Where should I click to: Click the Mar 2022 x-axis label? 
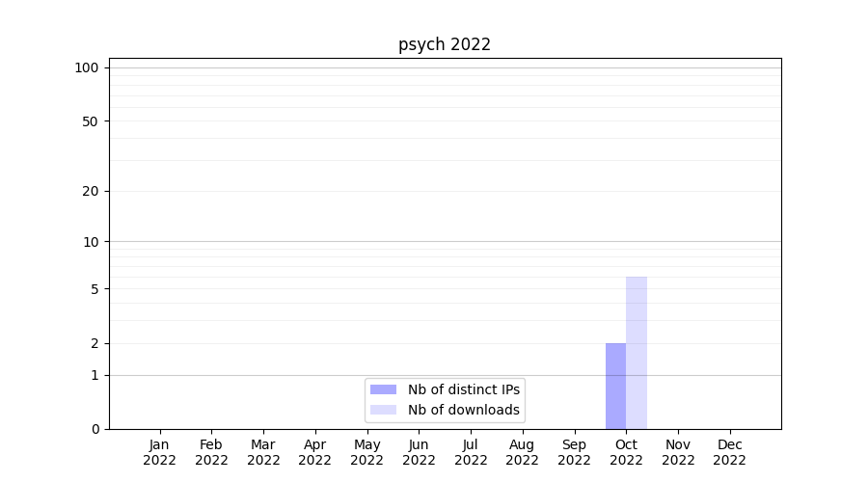tap(263, 452)
